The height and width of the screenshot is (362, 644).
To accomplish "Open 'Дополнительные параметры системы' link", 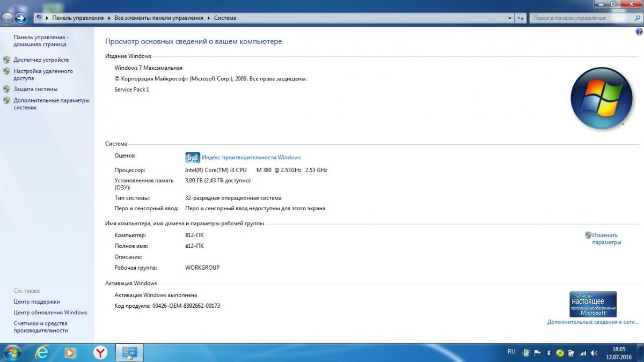I will 52,104.
